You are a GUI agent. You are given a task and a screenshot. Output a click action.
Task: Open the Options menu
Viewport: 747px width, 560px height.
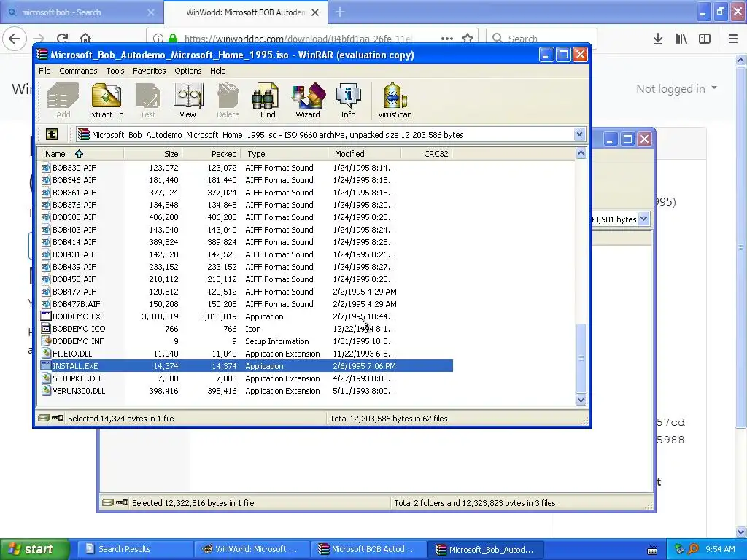187,71
